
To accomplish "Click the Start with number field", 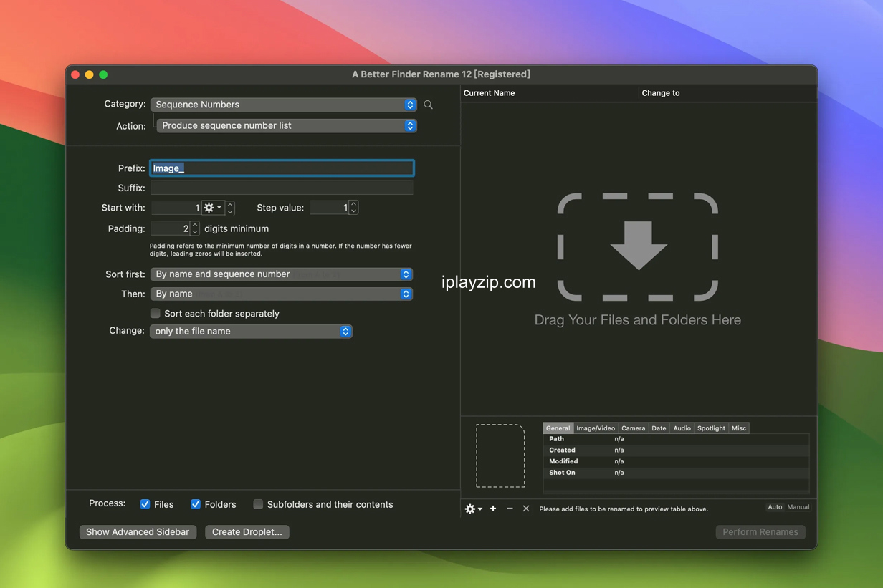I will [176, 208].
